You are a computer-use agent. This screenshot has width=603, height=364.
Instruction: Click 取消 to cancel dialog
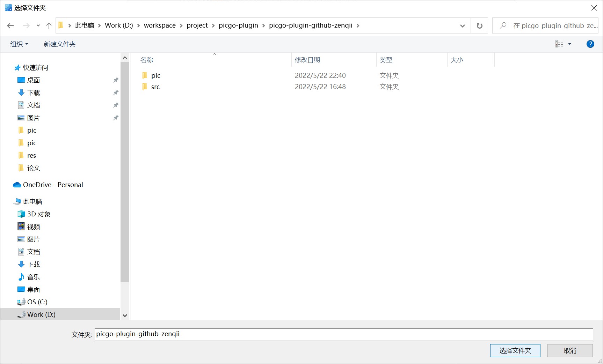pyautogui.click(x=570, y=350)
